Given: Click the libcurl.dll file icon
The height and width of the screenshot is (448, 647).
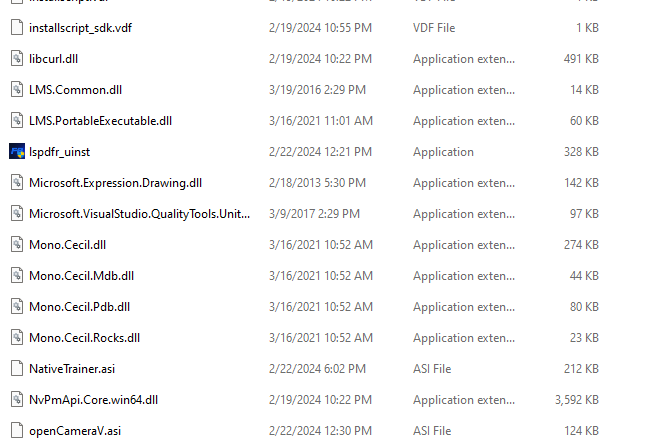Looking at the screenshot, I should [x=17, y=58].
